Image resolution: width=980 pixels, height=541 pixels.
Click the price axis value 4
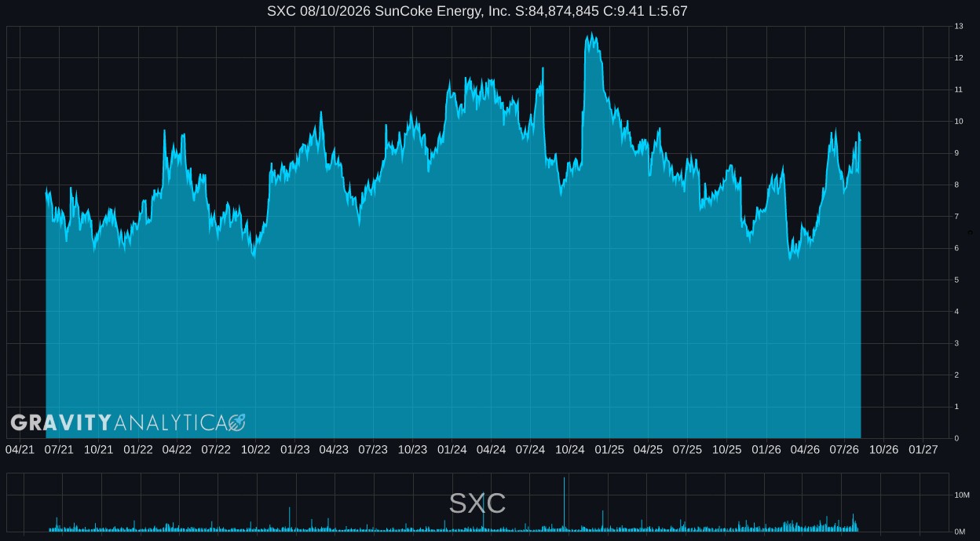(x=956, y=312)
